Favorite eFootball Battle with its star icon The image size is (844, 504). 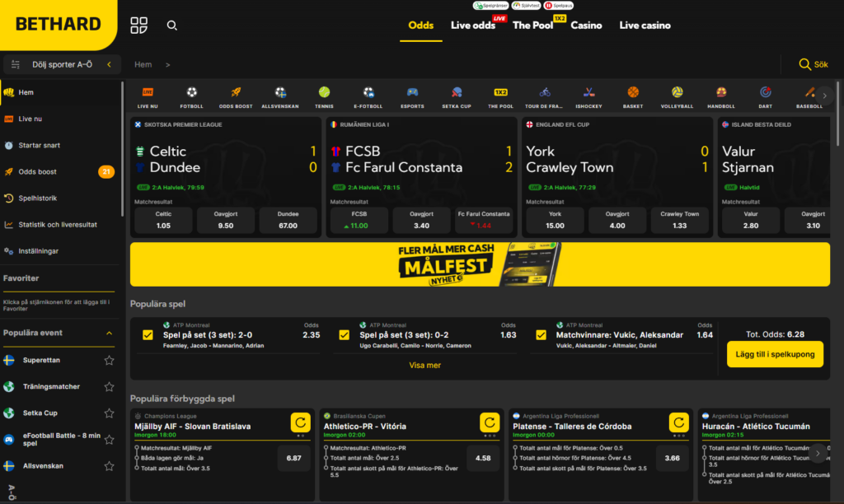(x=110, y=440)
